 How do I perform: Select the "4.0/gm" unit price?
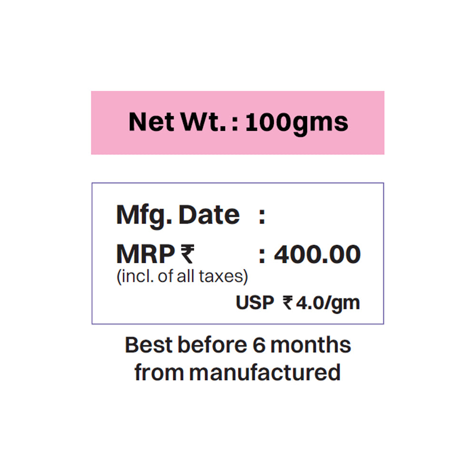327,303
